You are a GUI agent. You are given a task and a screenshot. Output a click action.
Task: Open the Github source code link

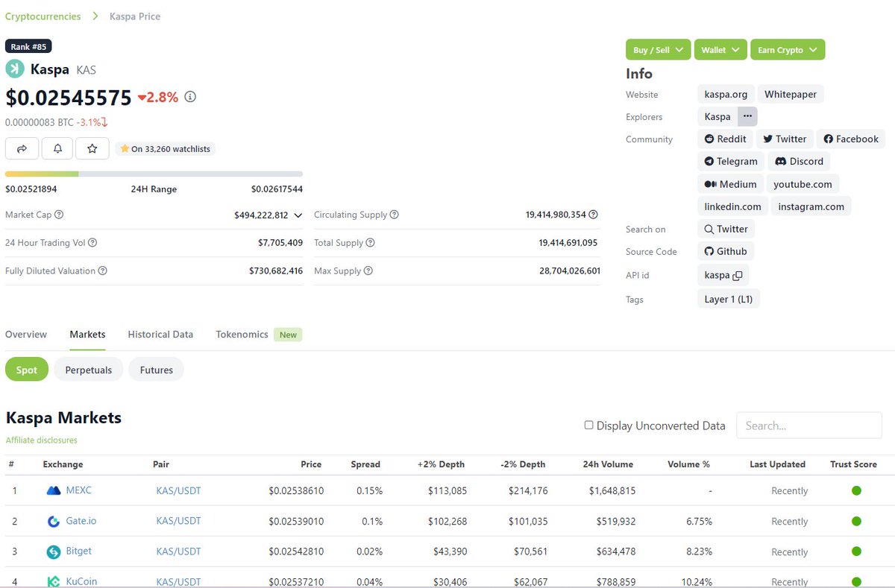[x=726, y=252]
